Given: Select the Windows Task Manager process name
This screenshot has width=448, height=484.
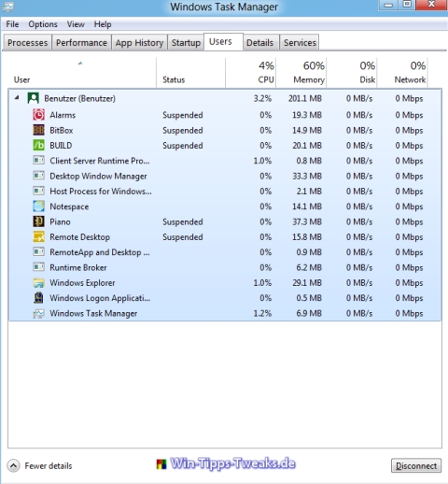Looking at the screenshot, I should 93,313.
